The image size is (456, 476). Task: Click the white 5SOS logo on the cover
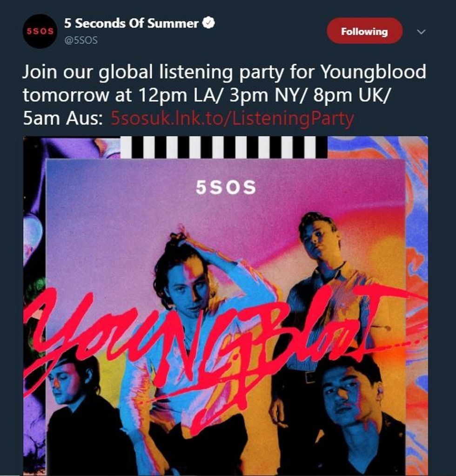pyautogui.click(x=226, y=187)
